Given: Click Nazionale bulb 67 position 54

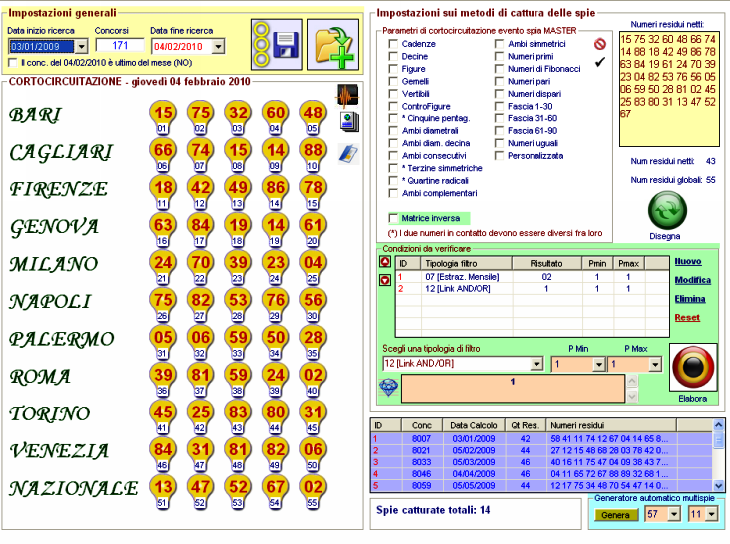Looking at the screenshot, I should point(276,491).
